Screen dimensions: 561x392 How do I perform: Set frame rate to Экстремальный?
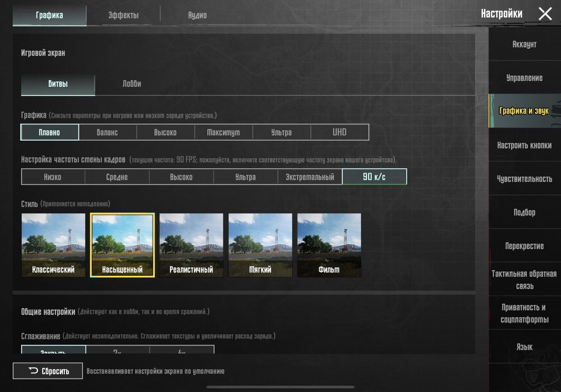coord(310,177)
